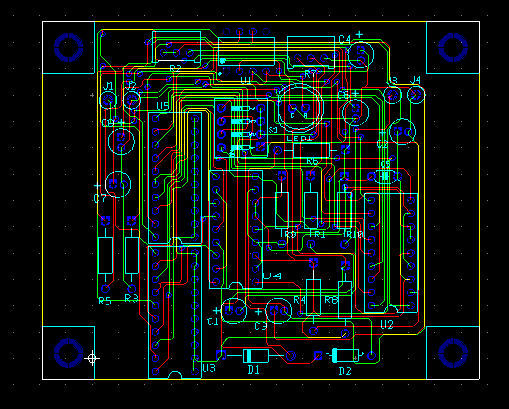Select resistor R4 body

313,297
